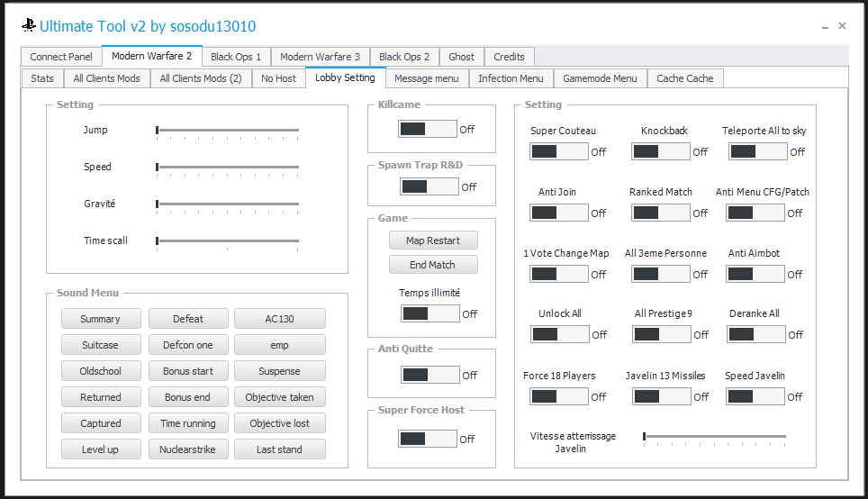The image size is (868, 499).
Task: Select the Modern Warfare 2 tab
Action: (151, 56)
